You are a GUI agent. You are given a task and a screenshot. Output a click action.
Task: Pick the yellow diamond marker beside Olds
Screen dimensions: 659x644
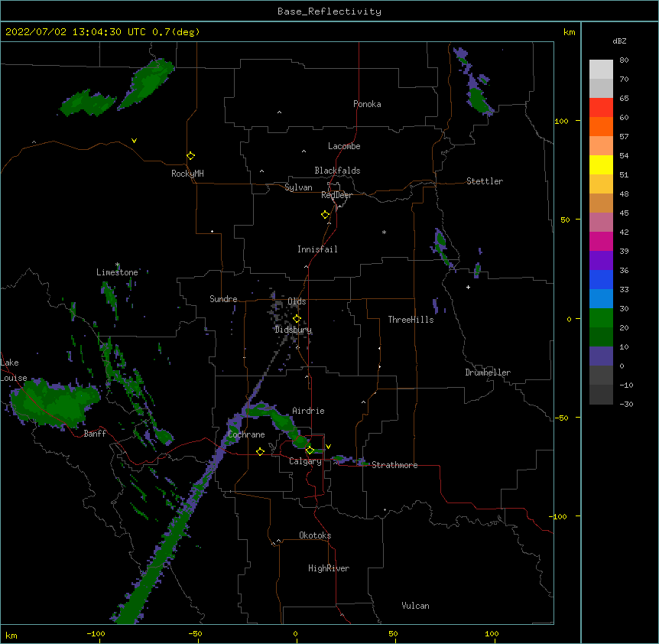(x=297, y=318)
